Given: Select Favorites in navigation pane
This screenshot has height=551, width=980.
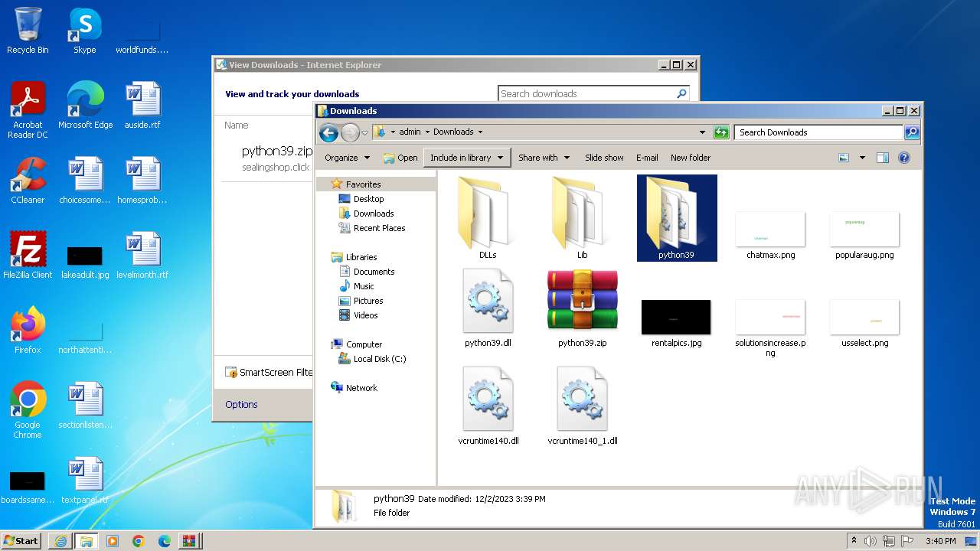Looking at the screenshot, I should pyautogui.click(x=363, y=184).
